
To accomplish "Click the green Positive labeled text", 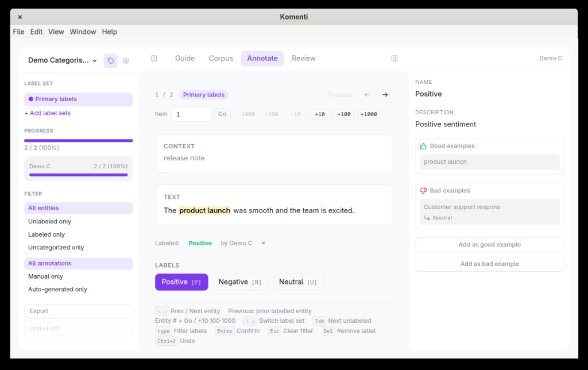I will coord(200,243).
